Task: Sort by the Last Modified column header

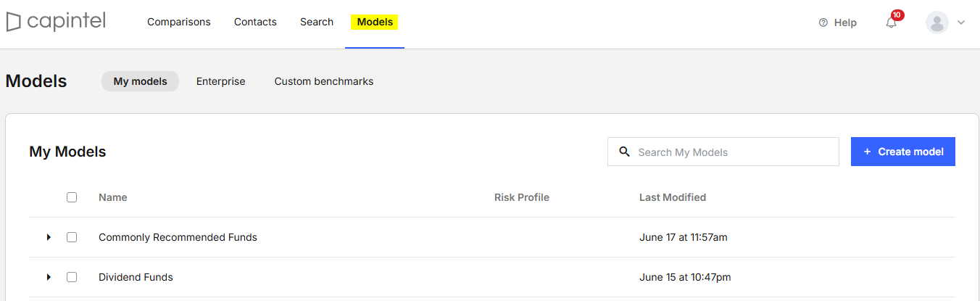Action: (x=673, y=197)
